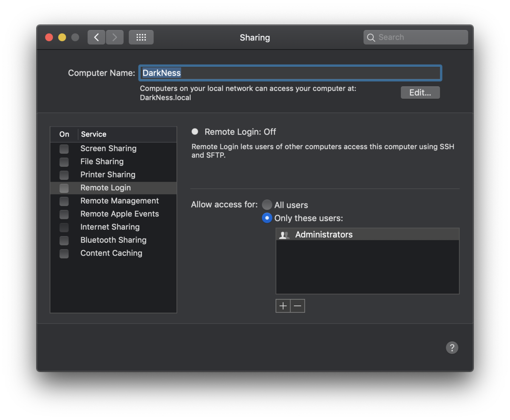The image size is (510, 420).
Task: Select Content Caching service row
Action: pyautogui.click(x=113, y=254)
